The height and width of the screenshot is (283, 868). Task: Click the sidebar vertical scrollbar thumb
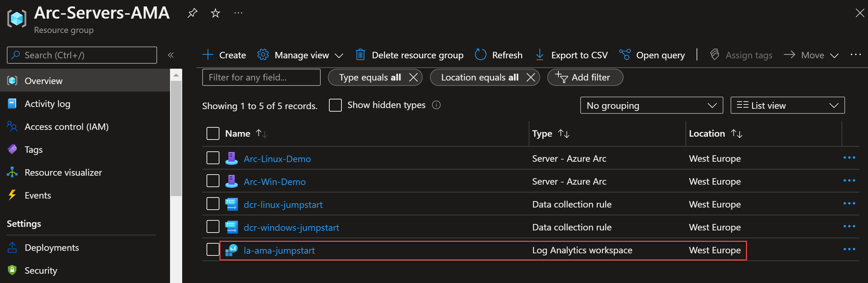176,138
